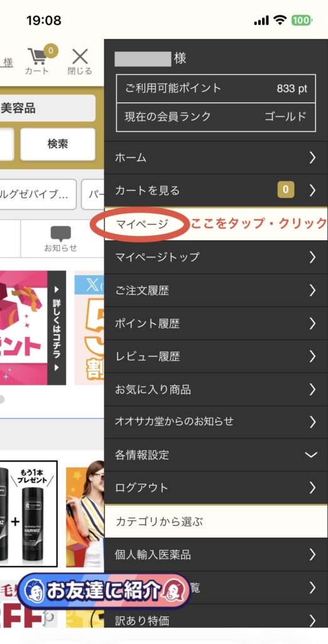Tap the chevron arrow beside ホーム

tap(312, 157)
